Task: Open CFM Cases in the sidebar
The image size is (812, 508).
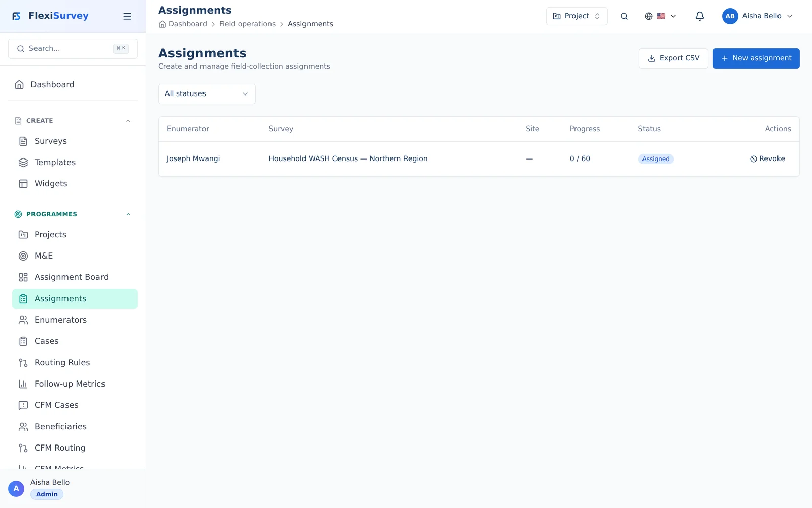Action: coord(75,405)
